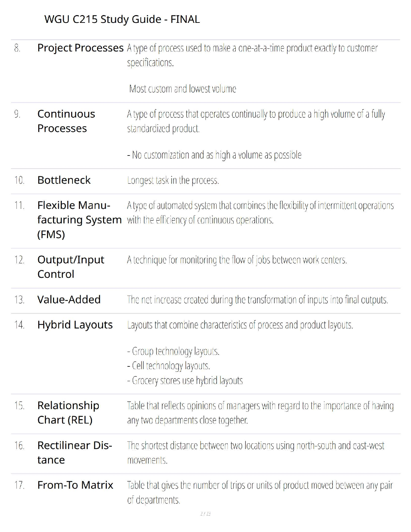Click the item number 12 label
This screenshot has width=411, height=532.
click(x=19, y=260)
